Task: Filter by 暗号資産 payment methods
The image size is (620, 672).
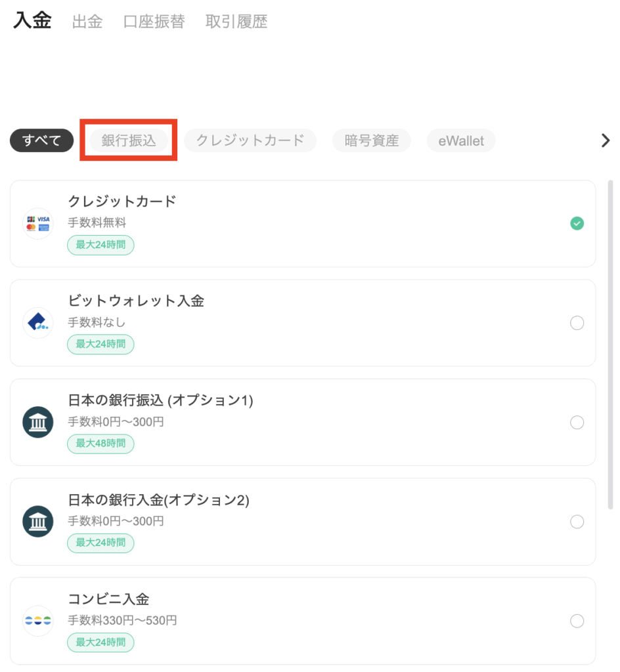Action: coord(371,140)
